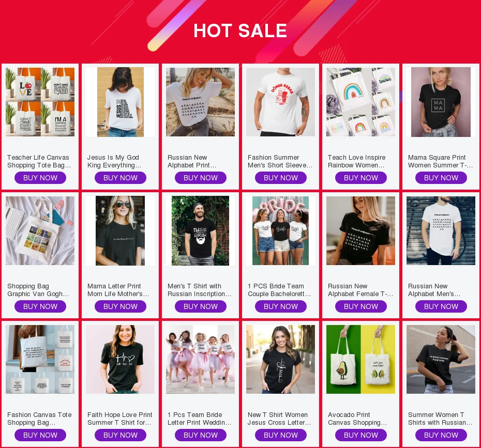Open the Teacher Life Canvas Tote Bag image
This screenshot has width=481, height=448.
(x=40, y=102)
